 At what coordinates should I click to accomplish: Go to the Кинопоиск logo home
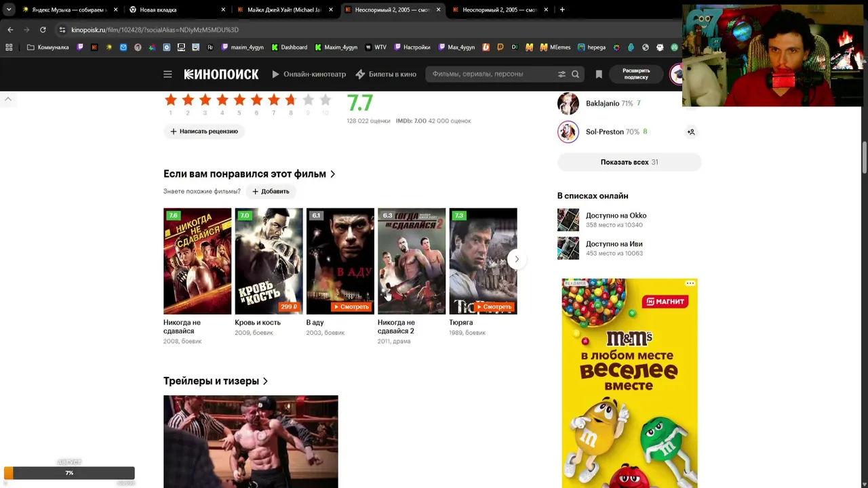[221, 74]
